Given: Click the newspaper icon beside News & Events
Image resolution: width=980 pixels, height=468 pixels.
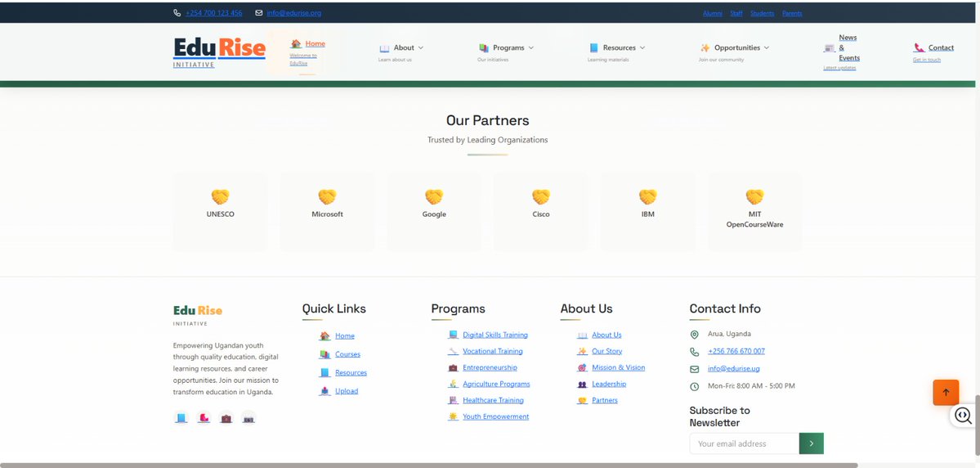Looking at the screenshot, I should (x=830, y=48).
